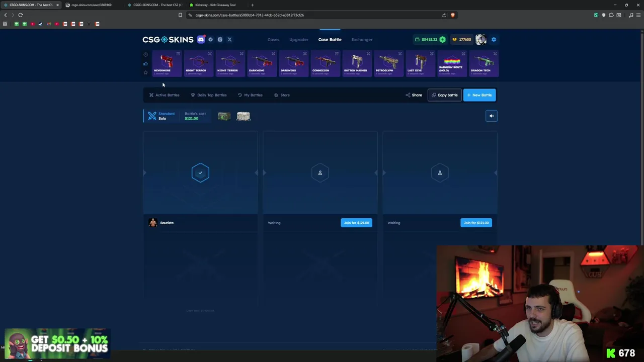Image resolution: width=644 pixels, height=362 pixels.
Task: Open the apps grid in bookmarks bar
Action: click(5, 24)
